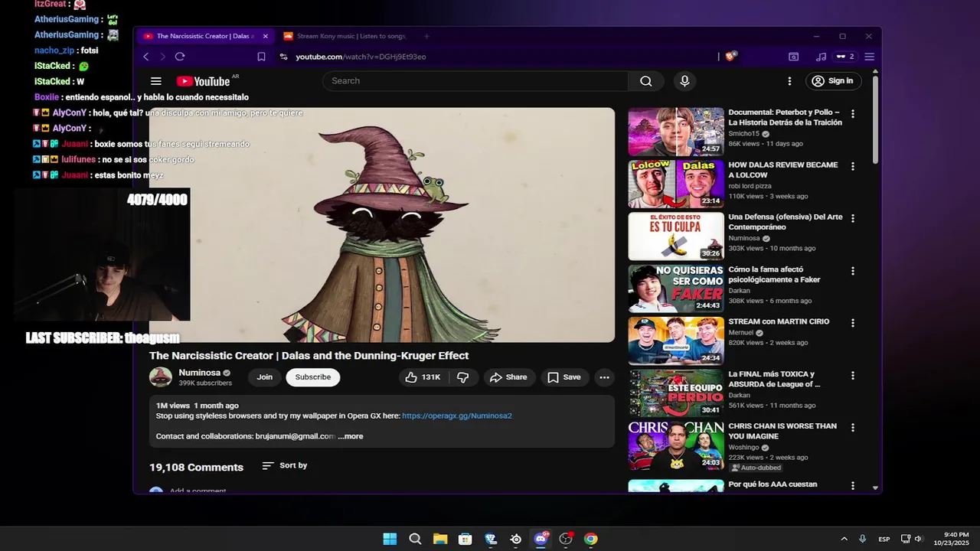The height and width of the screenshot is (551, 980).
Task: Open comments 'Sort by' dropdown
Action: pyautogui.click(x=284, y=465)
